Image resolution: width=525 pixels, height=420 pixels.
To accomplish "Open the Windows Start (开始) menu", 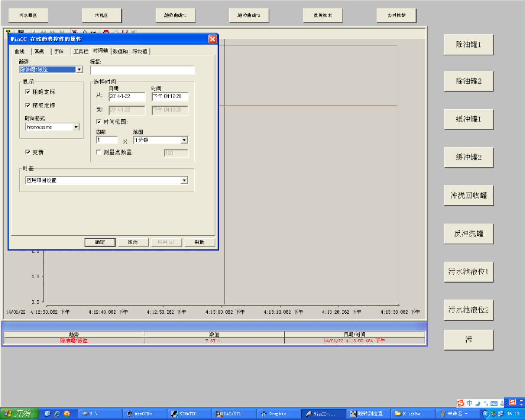I will pyautogui.click(x=19, y=413).
